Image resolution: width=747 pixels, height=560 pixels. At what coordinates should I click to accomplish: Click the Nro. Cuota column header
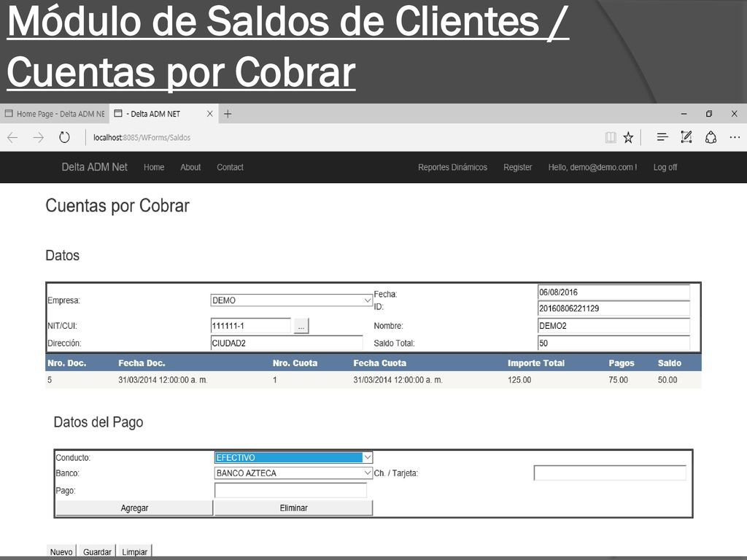(295, 363)
